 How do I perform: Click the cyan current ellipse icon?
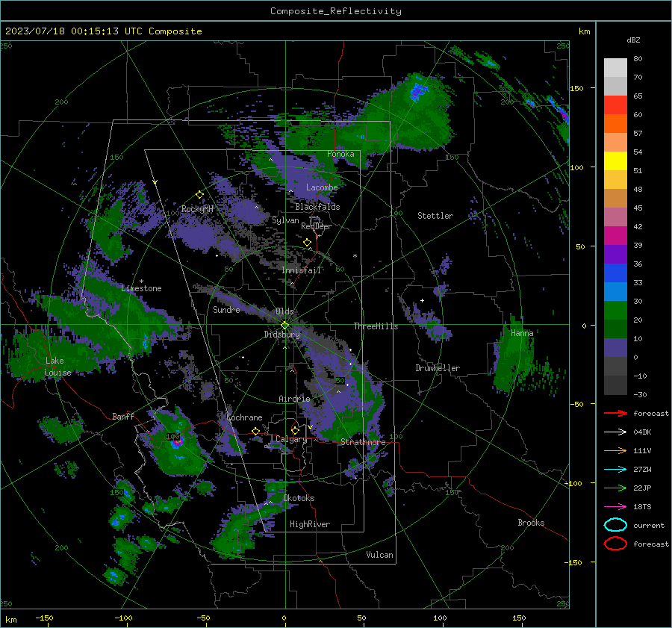click(x=615, y=525)
